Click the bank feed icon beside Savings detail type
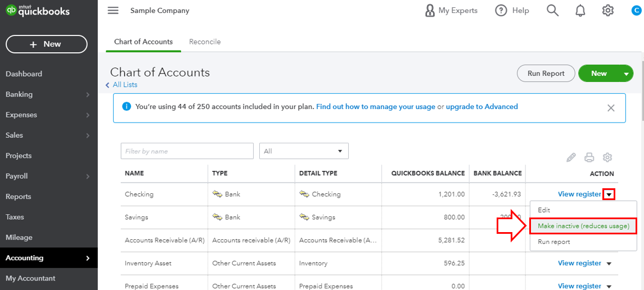 [304, 217]
